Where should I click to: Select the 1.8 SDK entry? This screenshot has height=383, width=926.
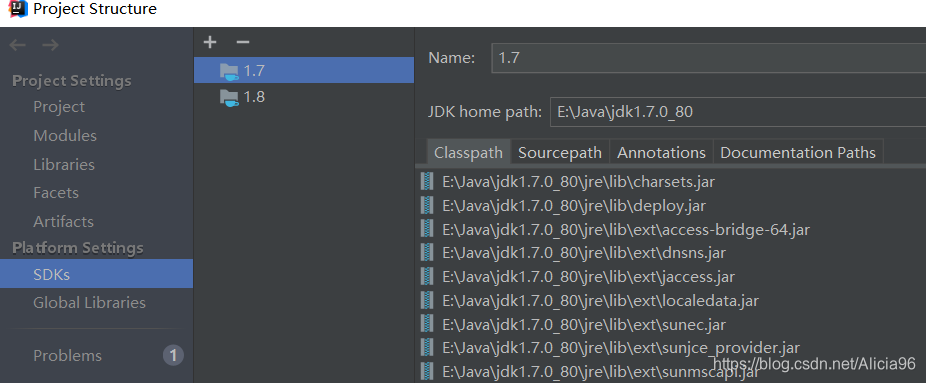pos(304,96)
